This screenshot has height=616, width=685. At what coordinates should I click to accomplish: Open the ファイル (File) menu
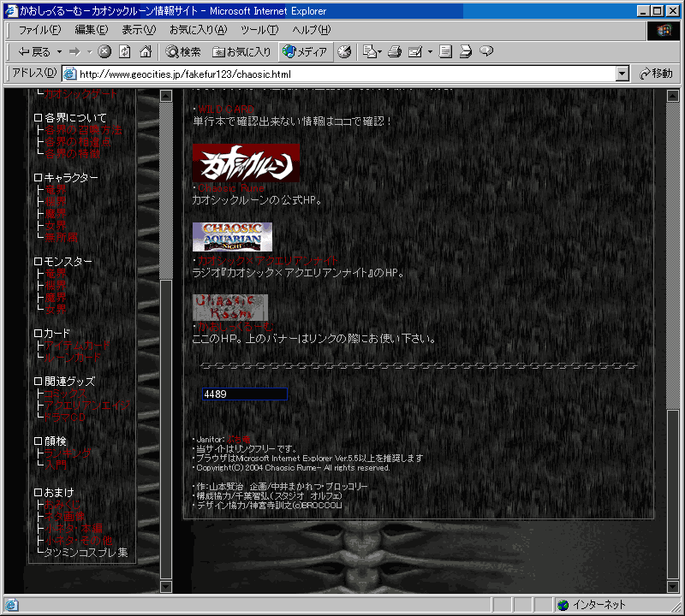click(39, 30)
